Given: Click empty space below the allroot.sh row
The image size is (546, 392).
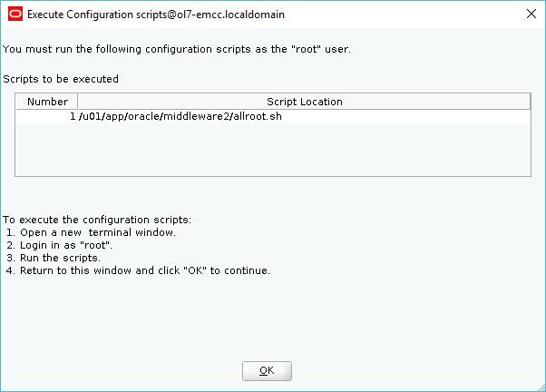Looking at the screenshot, I should point(273,149).
